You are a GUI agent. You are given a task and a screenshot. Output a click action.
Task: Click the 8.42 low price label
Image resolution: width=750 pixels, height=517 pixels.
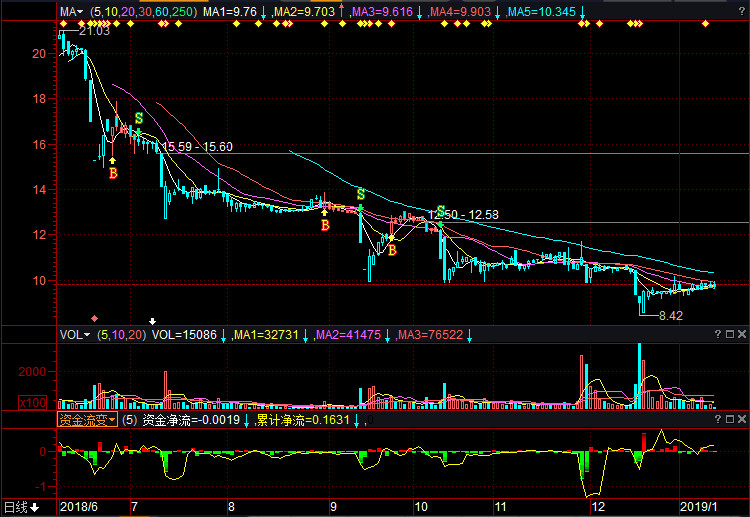click(x=670, y=315)
